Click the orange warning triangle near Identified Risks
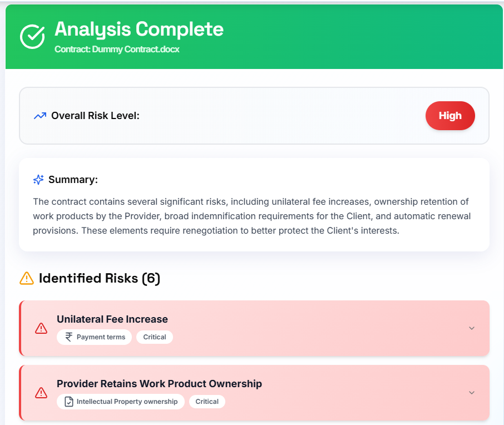Image resolution: width=504 pixels, height=425 pixels. click(27, 278)
